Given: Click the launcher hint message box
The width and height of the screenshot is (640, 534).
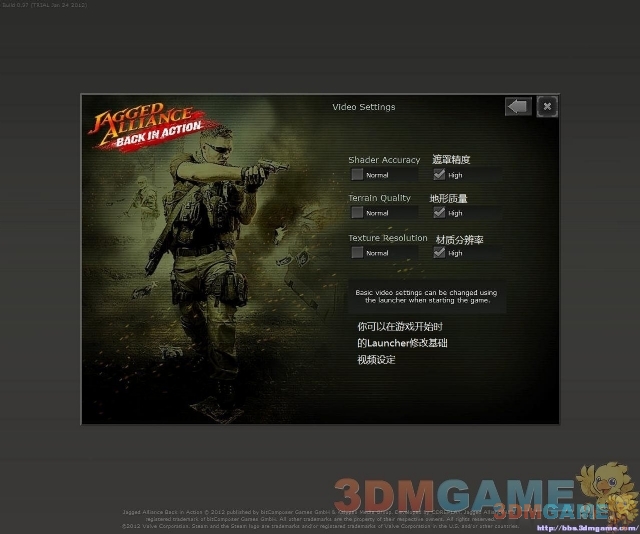Looking at the screenshot, I should (x=427, y=296).
